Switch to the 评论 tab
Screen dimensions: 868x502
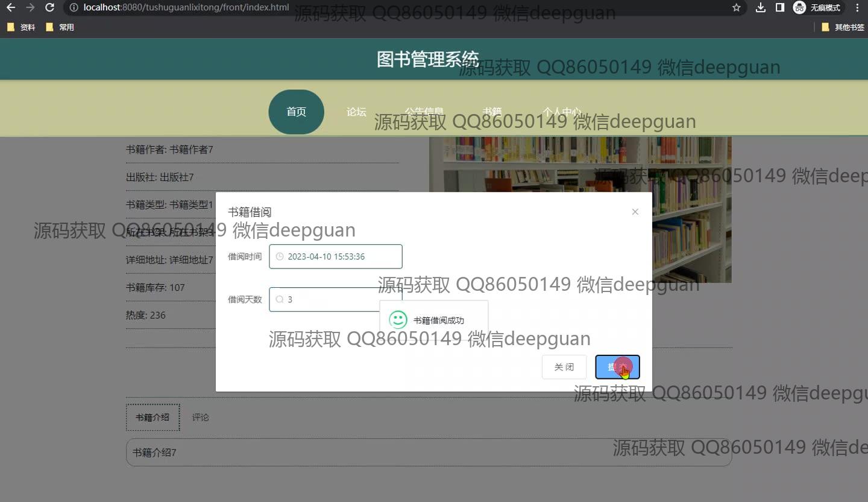point(201,418)
